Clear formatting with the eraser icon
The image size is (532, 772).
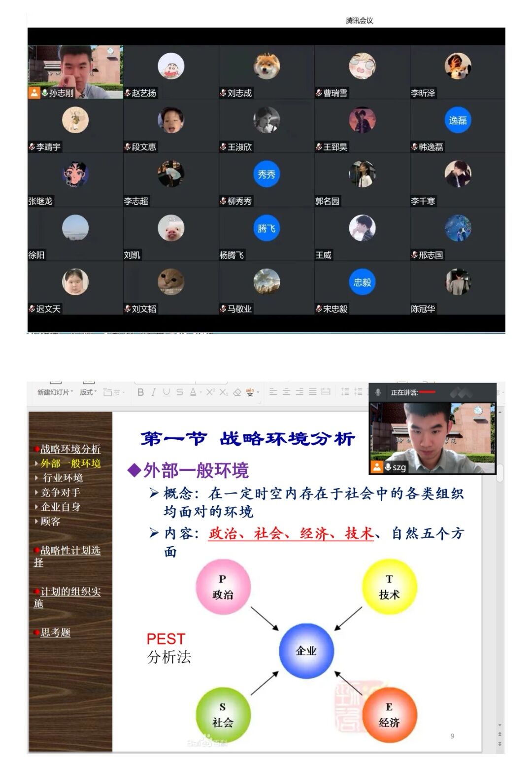(x=237, y=392)
